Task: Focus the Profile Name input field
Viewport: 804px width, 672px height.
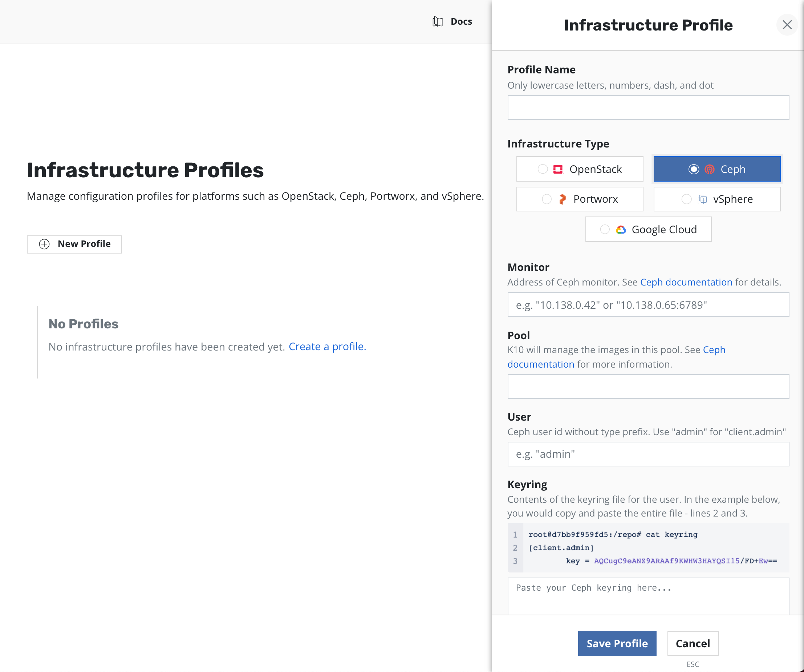Action: pyautogui.click(x=648, y=108)
